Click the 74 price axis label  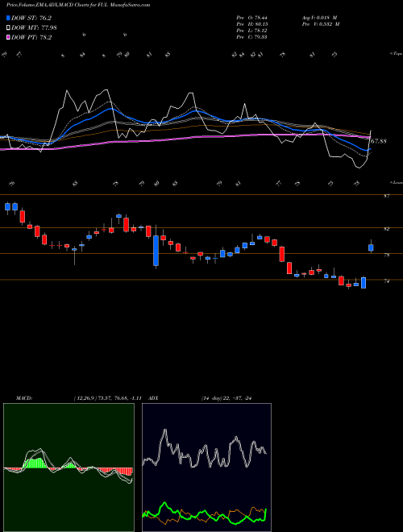point(386,281)
